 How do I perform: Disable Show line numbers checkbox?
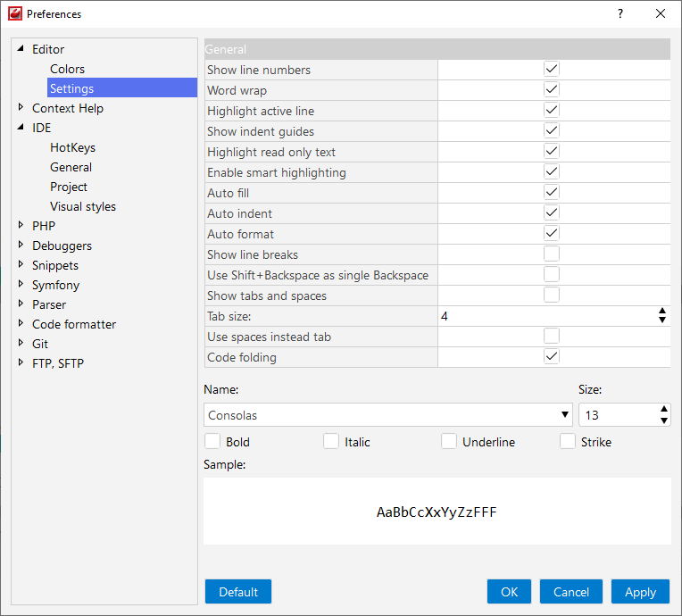coord(552,69)
